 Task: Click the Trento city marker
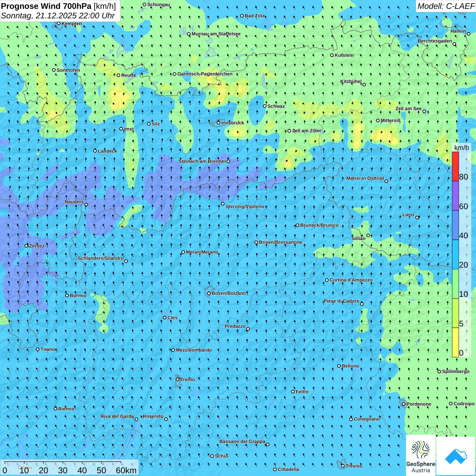[x=177, y=379]
